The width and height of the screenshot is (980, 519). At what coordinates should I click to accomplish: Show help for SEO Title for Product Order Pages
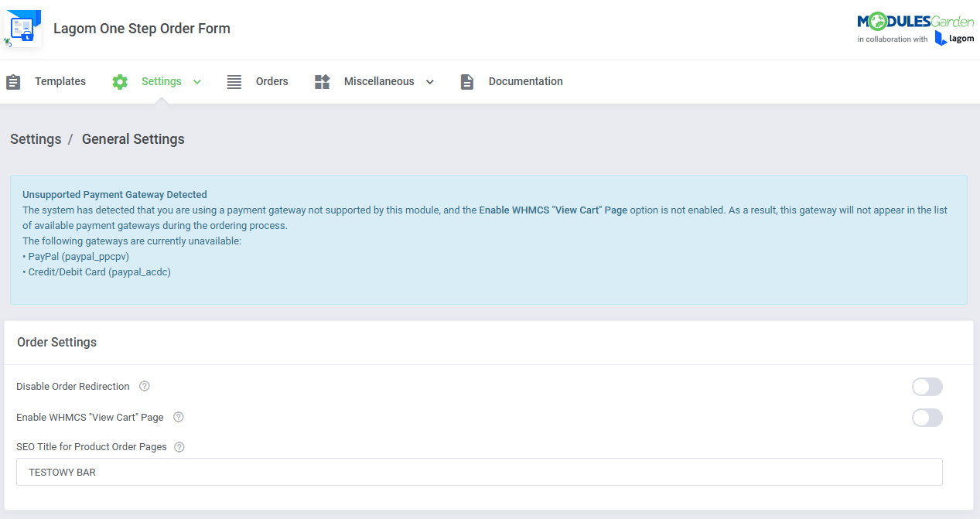[179, 447]
